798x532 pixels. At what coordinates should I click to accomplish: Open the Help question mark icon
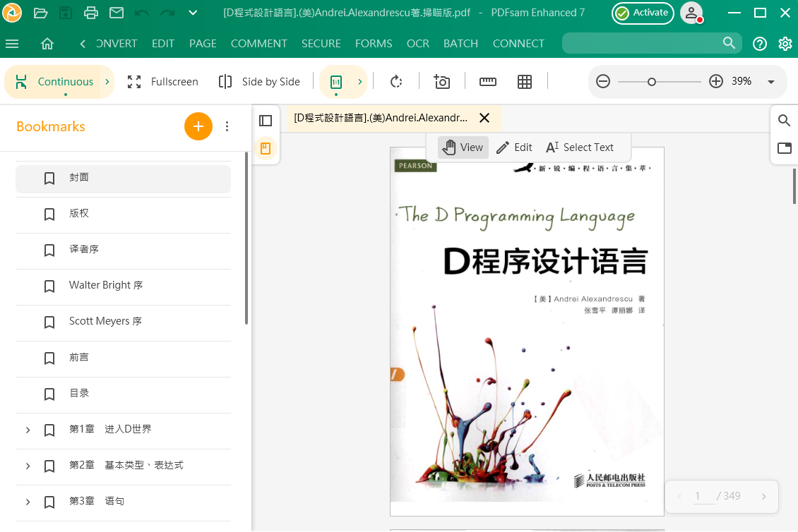760,44
